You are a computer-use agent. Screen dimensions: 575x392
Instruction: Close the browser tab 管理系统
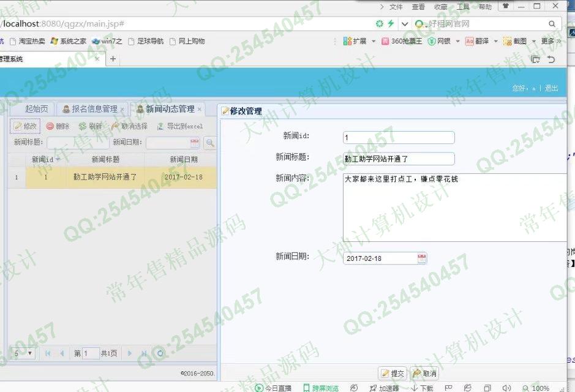[97, 59]
